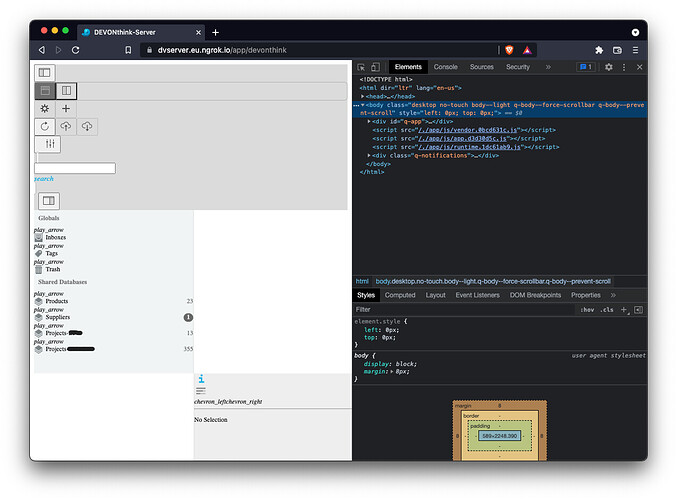The height and width of the screenshot is (500, 676).
Task: Toggle the sidebar panel icon at top
Action: pos(45,72)
